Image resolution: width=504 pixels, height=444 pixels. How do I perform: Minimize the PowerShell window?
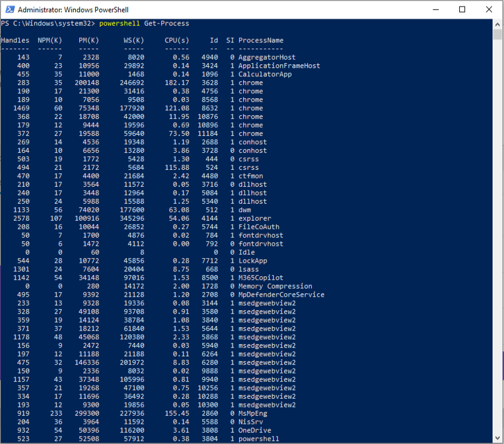[x=436, y=9]
